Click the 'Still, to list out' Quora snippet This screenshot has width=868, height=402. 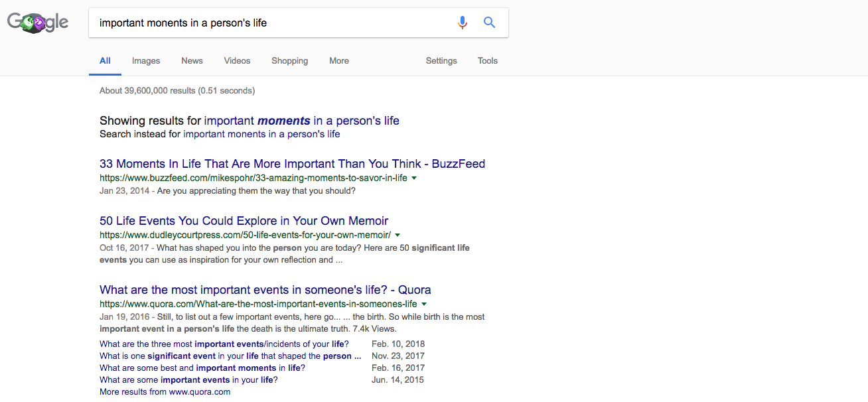(x=292, y=323)
